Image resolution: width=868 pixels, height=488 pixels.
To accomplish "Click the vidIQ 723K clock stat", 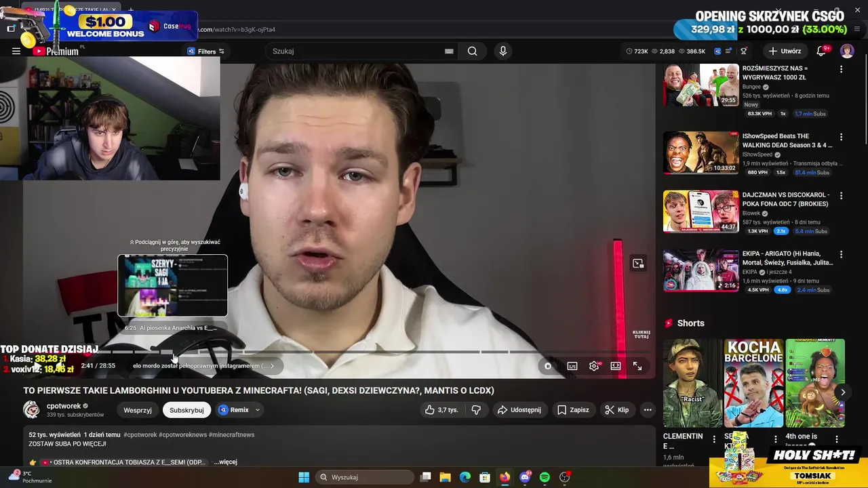I will (637, 51).
